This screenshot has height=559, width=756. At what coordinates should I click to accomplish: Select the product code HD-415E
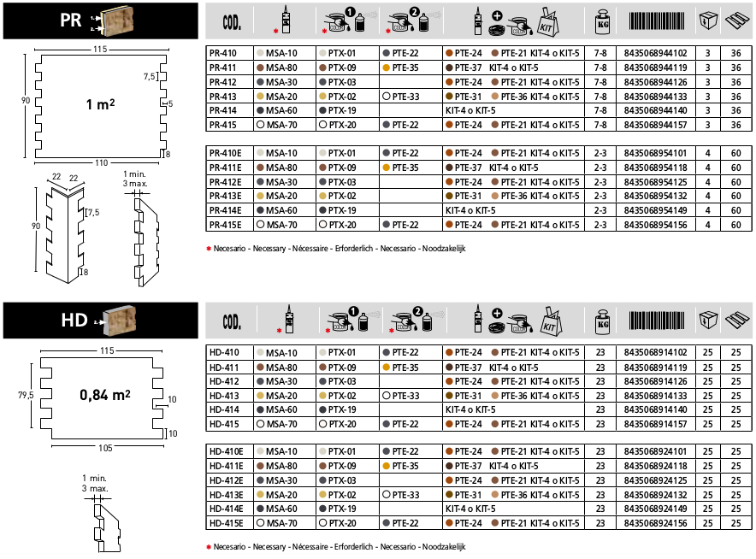pyautogui.click(x=226, y=523)
